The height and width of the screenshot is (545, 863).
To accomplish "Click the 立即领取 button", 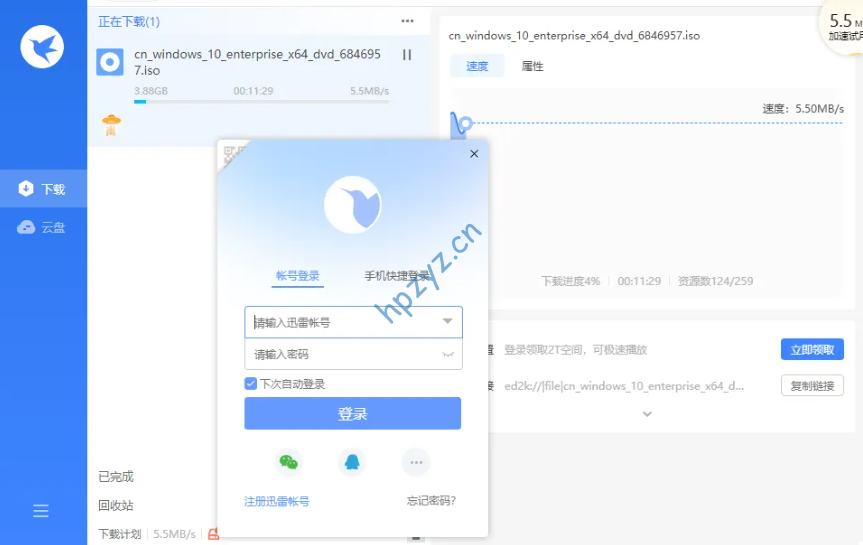I will click(x=811, y=349).
